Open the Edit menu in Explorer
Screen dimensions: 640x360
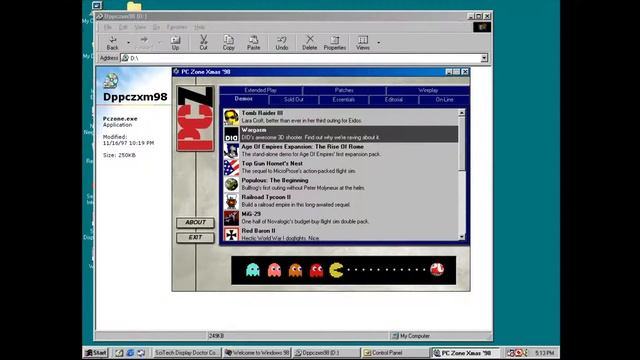click(x=123, y=27)
